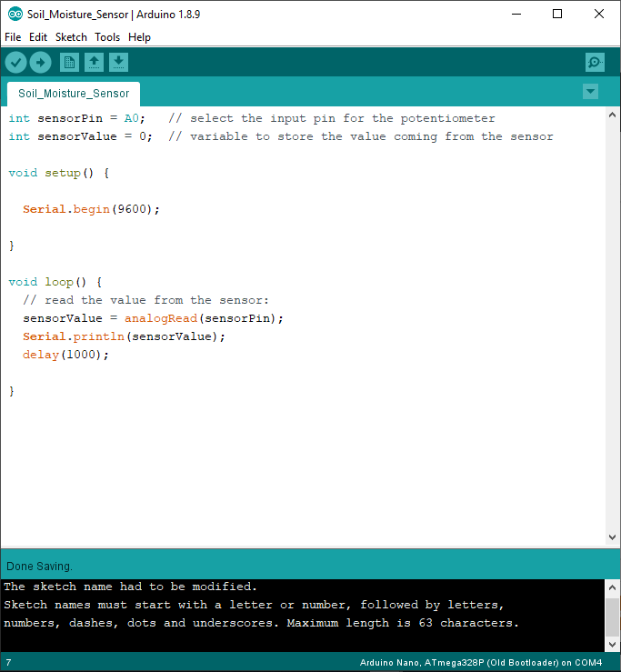Click the 'Arduino Nano, ATmega328P' board status text

(x=481, y=663)
